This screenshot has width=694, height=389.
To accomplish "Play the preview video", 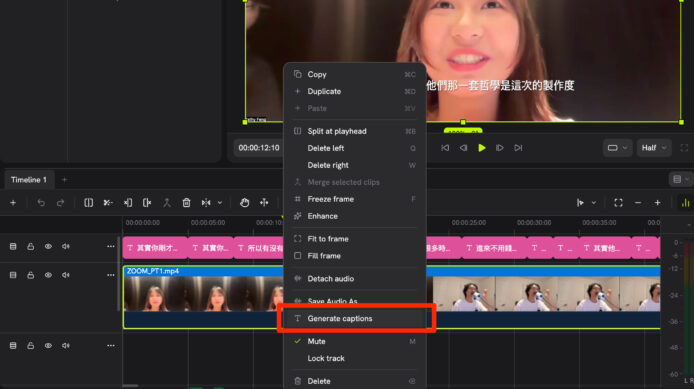I will [482, 148].
